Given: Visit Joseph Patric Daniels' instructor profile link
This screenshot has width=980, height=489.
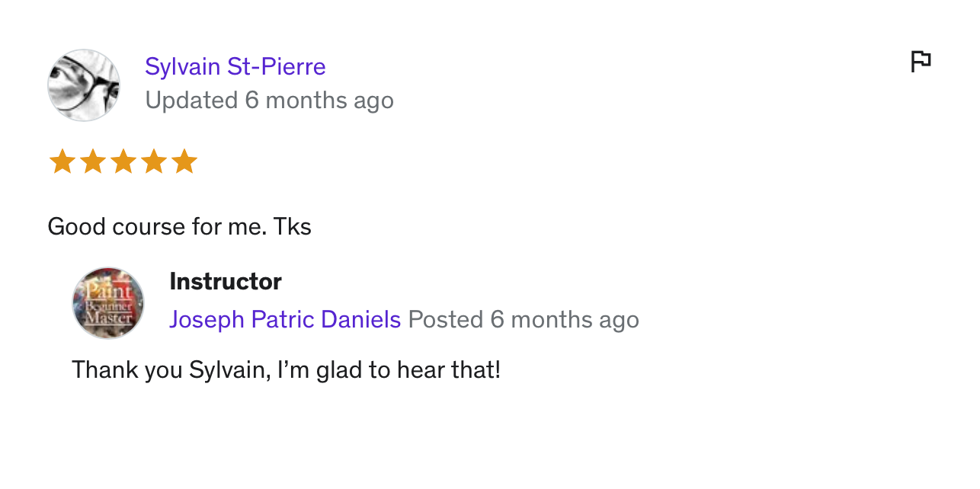Looking at the screenshot, I should tap(285, 319).
